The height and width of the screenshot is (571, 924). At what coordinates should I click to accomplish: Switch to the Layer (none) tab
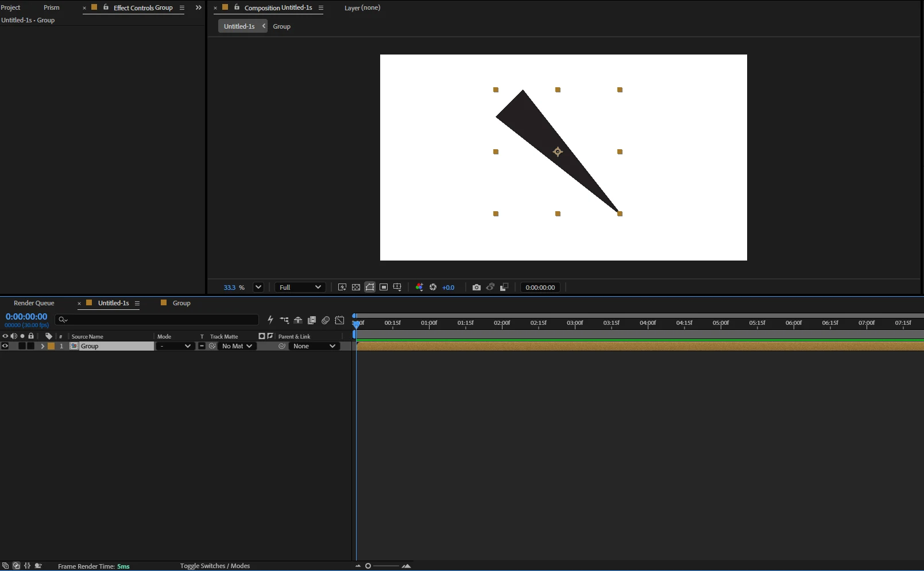[362, 7]
